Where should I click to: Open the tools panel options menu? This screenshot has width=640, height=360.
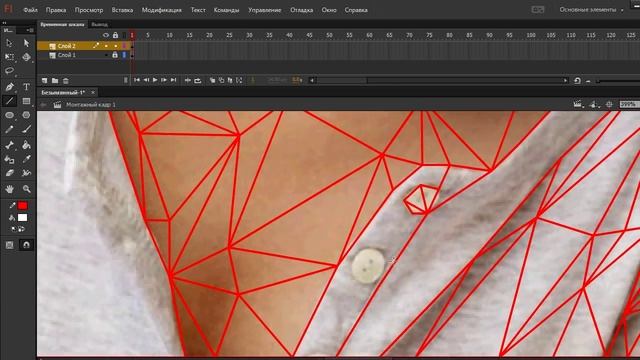[30, 30]
